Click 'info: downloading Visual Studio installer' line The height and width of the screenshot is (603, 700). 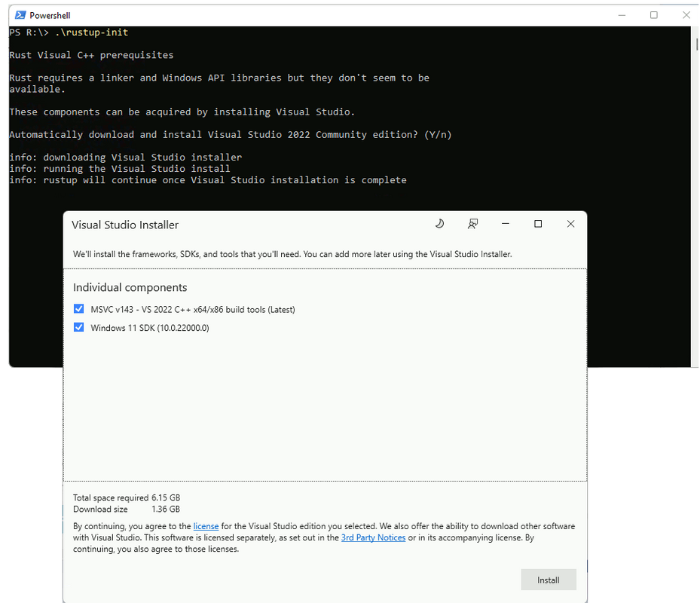[x=125, y=158]
